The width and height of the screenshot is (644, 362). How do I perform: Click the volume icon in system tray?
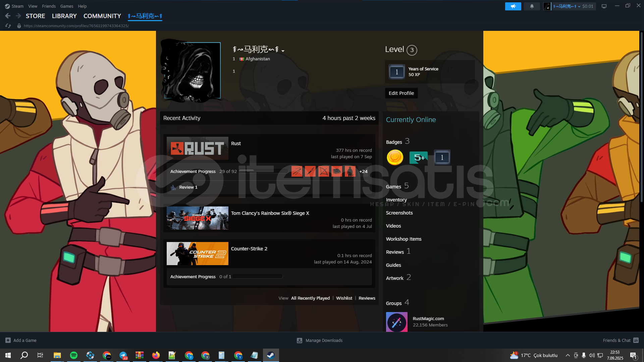592,355
